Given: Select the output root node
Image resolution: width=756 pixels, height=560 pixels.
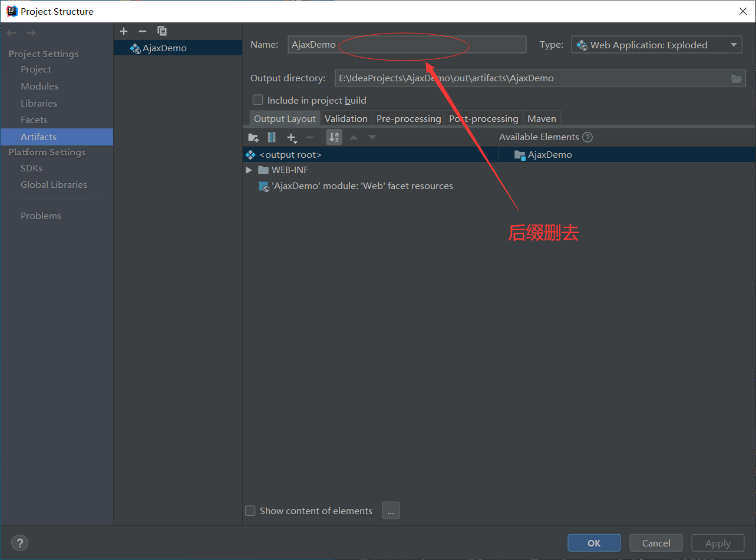Looking at the screenshot, I should 370,155.
